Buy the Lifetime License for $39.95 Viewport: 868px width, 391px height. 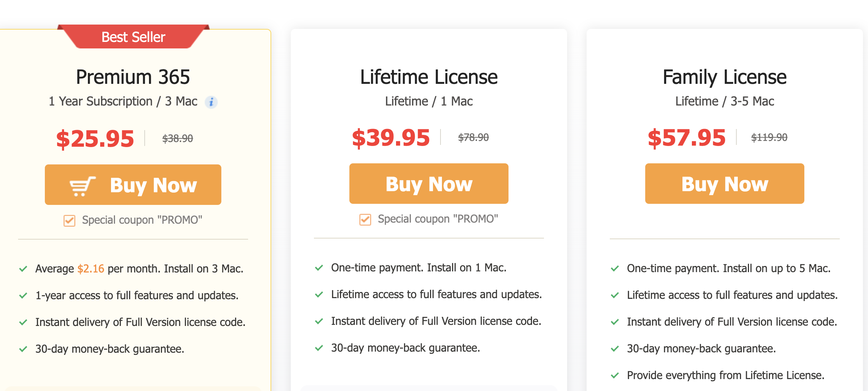429,184
